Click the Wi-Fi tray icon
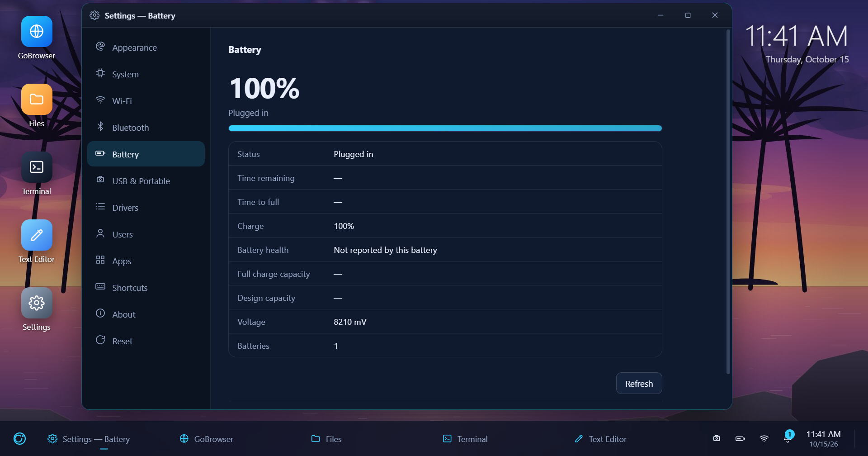868x456 pixels. tap(764, 438)
